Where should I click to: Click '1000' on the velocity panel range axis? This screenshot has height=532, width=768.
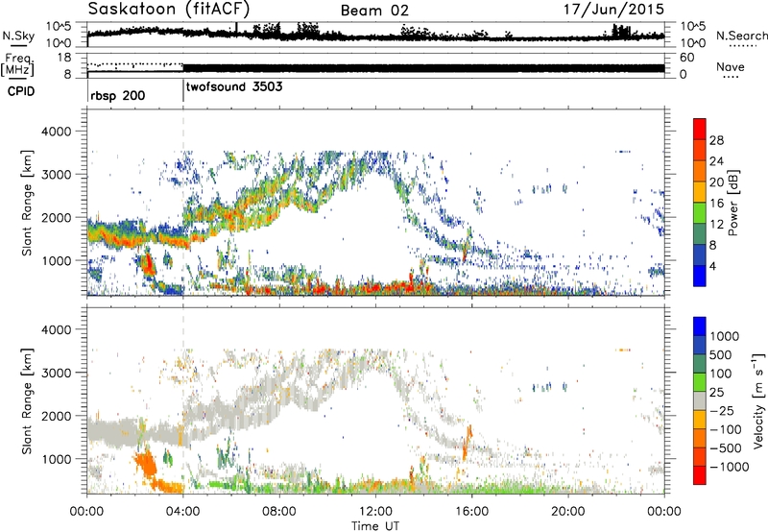click(57, 459)
